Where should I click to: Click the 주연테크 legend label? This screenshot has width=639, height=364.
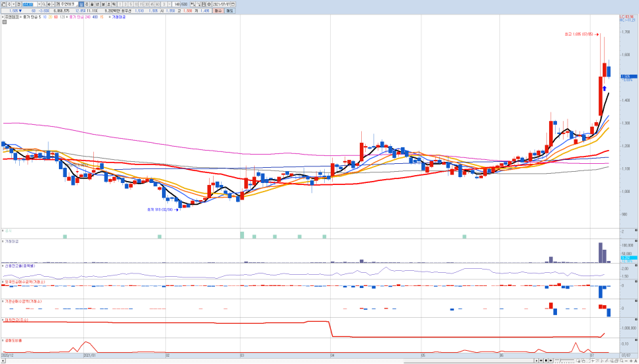click(11, 17)
